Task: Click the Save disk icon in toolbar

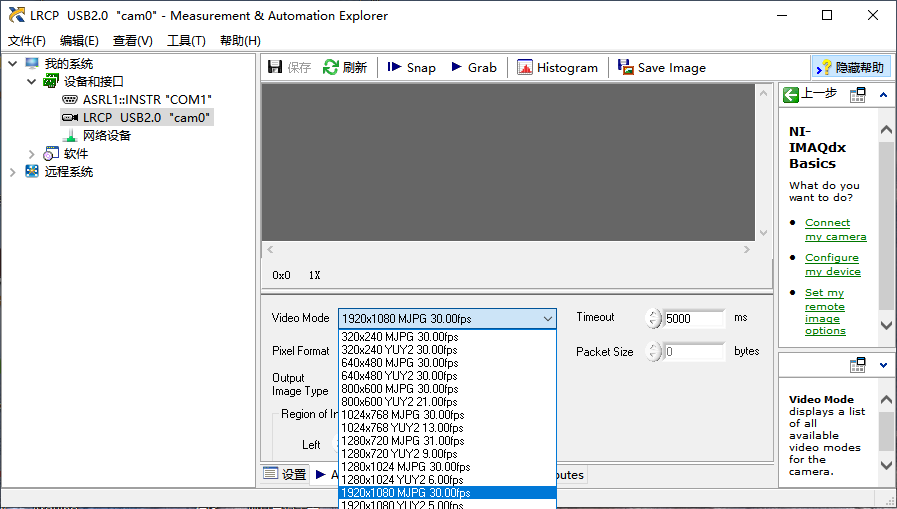Action: click(275, 67)
